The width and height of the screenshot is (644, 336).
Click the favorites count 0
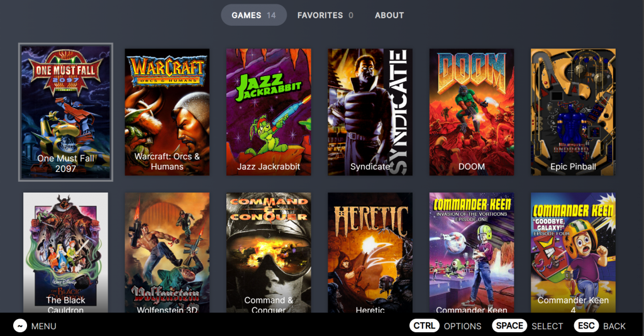351,15
